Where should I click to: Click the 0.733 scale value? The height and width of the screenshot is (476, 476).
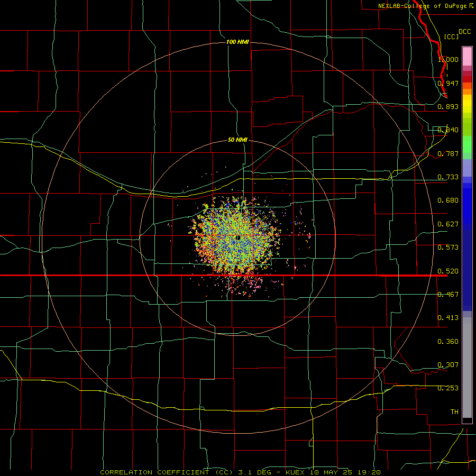[448, 177]
